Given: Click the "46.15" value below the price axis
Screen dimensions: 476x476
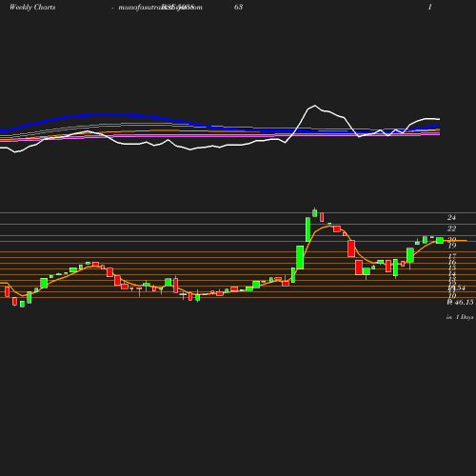Looking at the screenshot, I should point(464,303).
